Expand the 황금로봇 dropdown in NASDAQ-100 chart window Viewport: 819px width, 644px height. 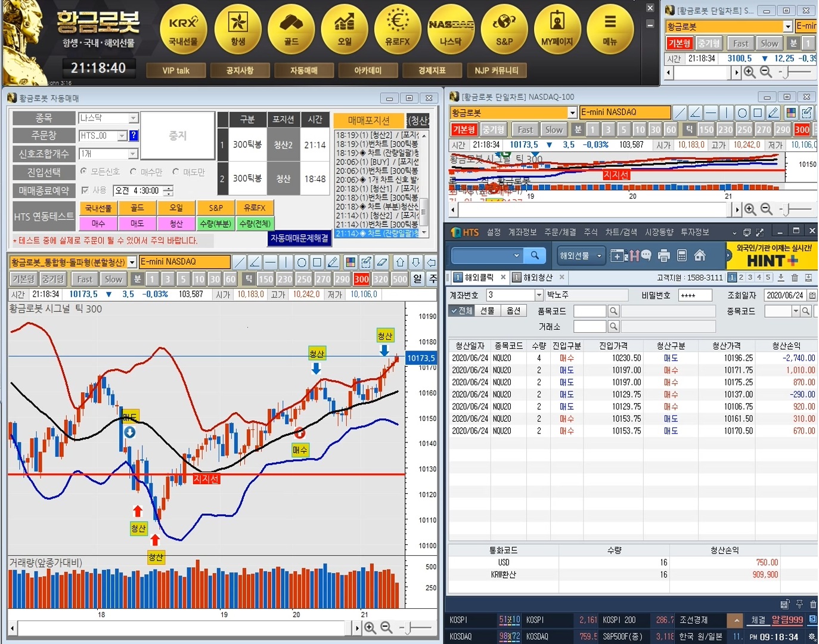coord(572,112)
